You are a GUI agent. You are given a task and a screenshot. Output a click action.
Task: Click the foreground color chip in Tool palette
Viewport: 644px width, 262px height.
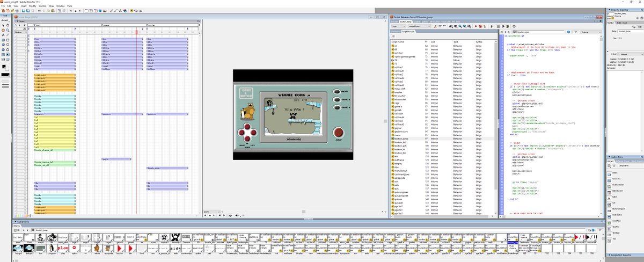[4, 66]
